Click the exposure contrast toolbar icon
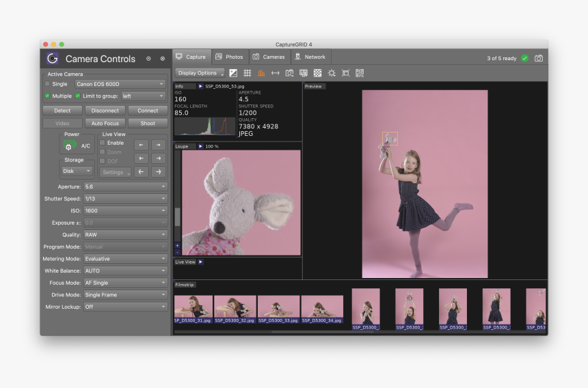 [233, 73]
